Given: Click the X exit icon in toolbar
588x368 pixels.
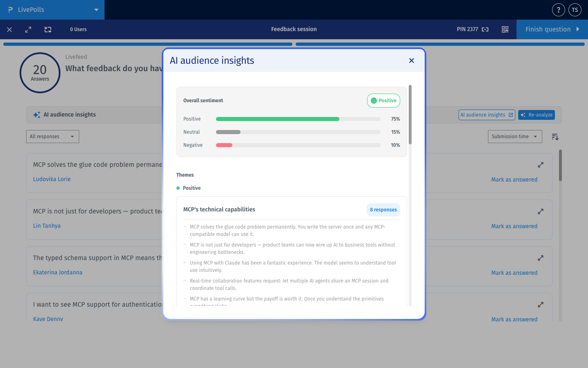Looking at the screenshot, I should tap(9, 29).
